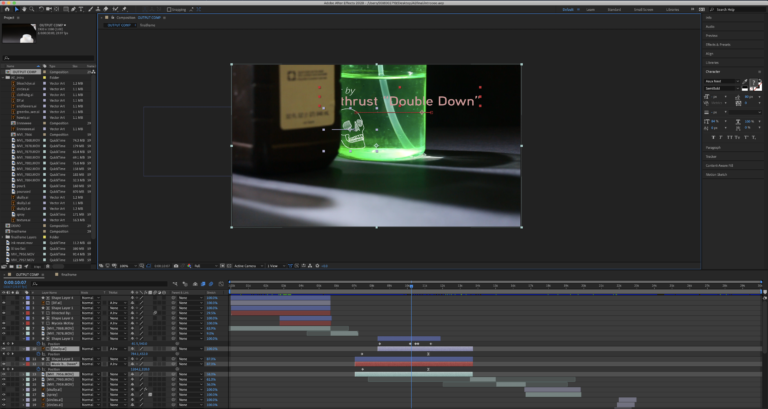Click the blue current-time indicator on ruler

point(411,286)
